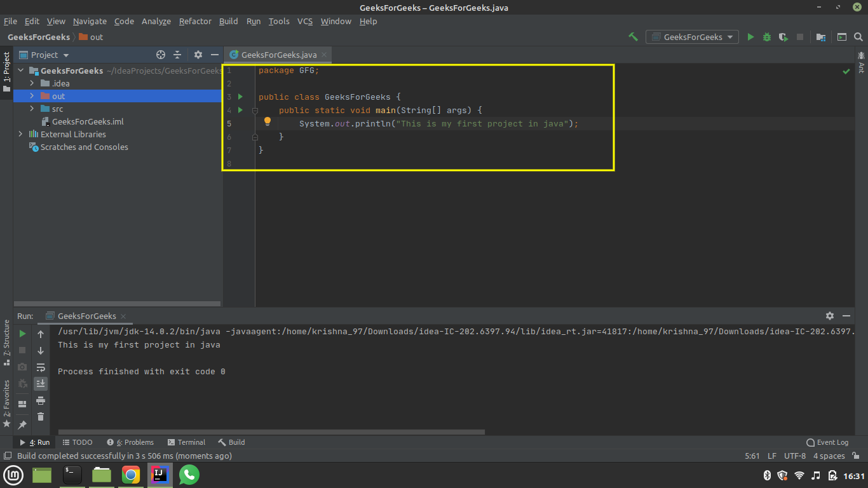
Task: Open Project panel gear settings
Action: tap(198, 55)
